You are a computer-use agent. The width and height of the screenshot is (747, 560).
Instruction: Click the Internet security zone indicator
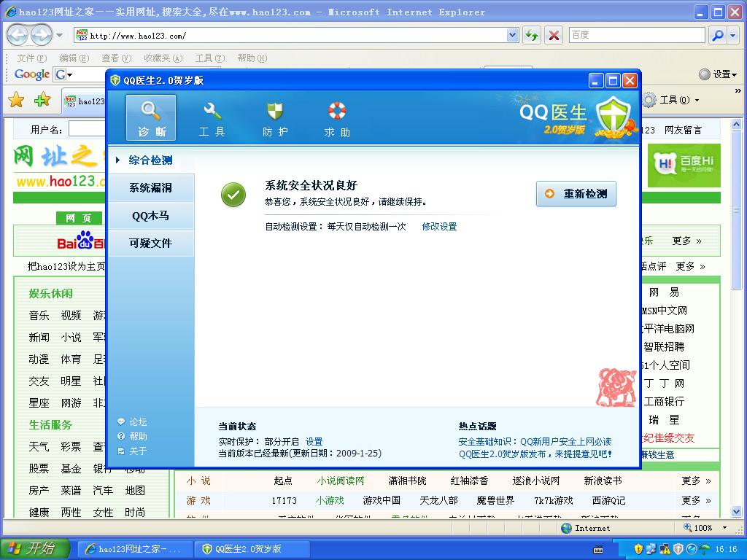click(x=586, y=528)
